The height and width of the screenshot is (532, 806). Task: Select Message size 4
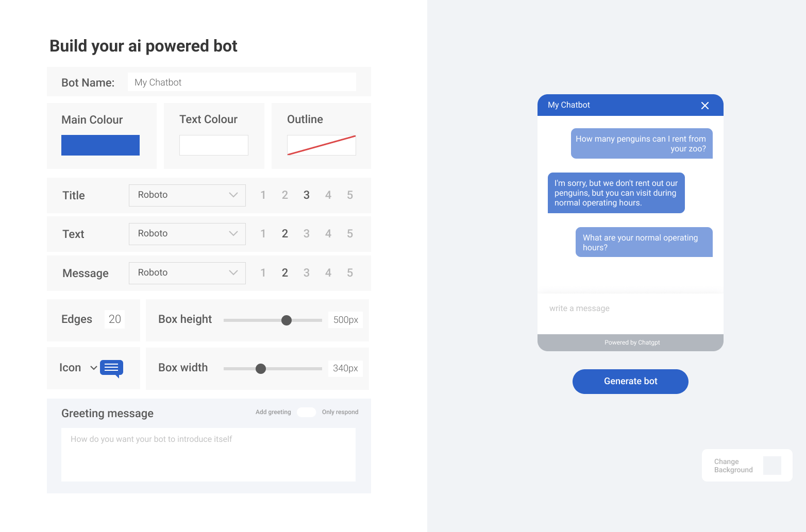coord(328,273)
